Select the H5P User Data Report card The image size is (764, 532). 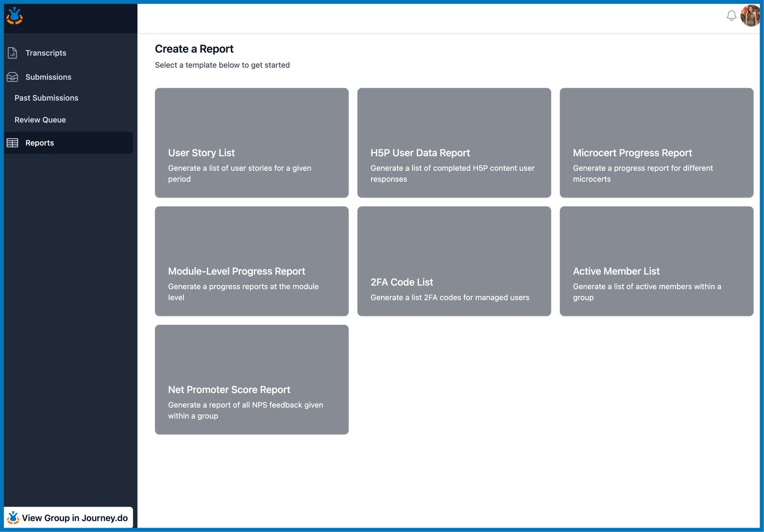454,143
